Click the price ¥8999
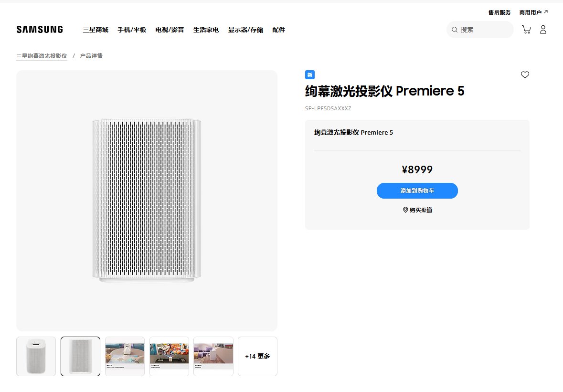This screenshot has width=563, height=392. click(x=417, y=170)
